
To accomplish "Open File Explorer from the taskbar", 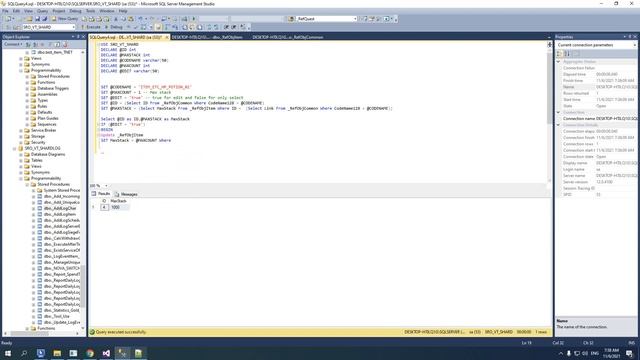I will click(x=57, y=353).
